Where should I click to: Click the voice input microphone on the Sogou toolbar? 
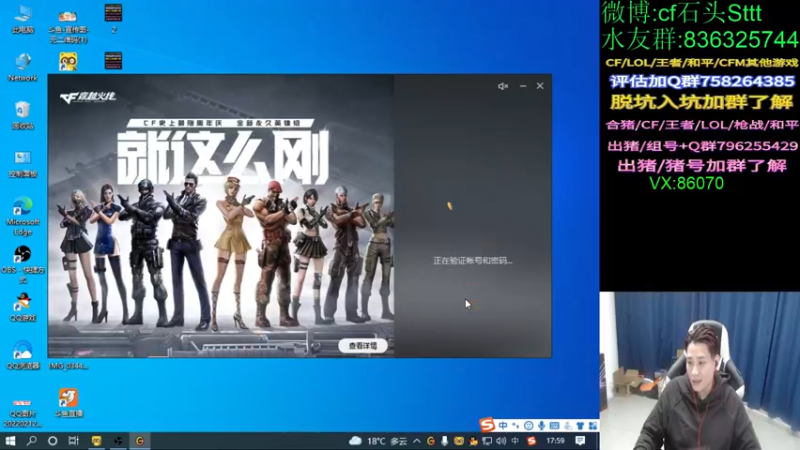[x=541, y=425]
